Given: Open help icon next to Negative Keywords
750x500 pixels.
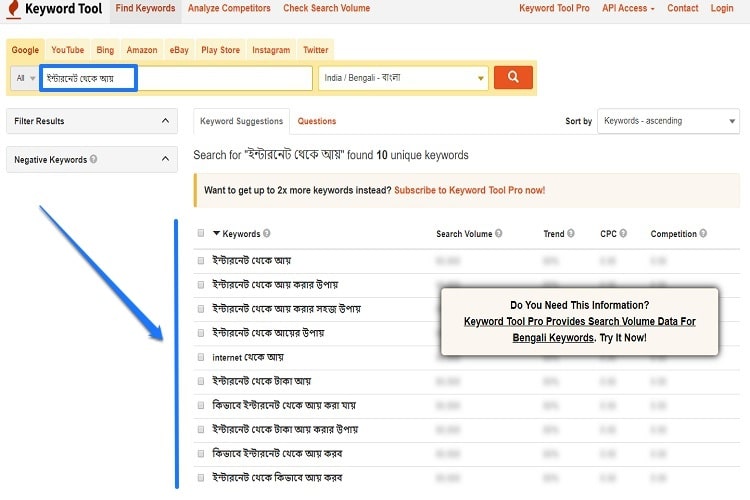Looking at the screenshot, I should point(93,159).
